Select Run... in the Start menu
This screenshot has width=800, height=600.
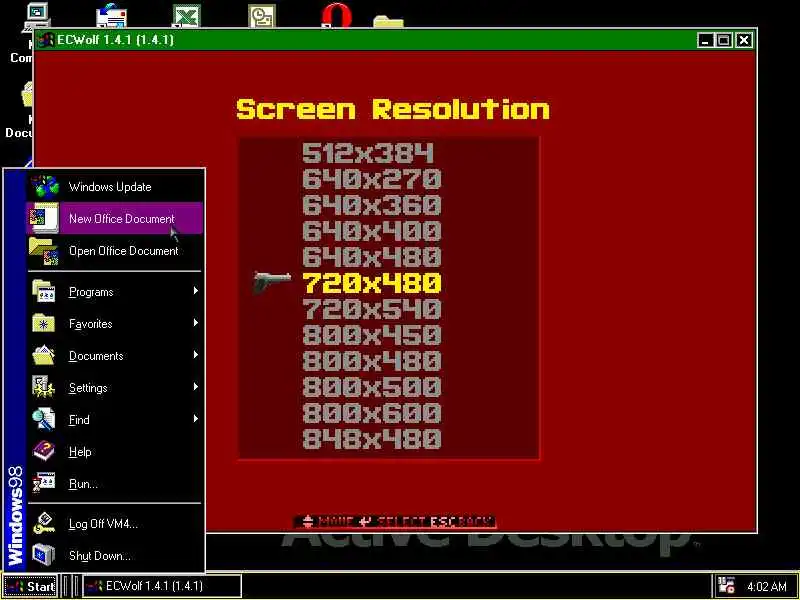tap(114, 483)
